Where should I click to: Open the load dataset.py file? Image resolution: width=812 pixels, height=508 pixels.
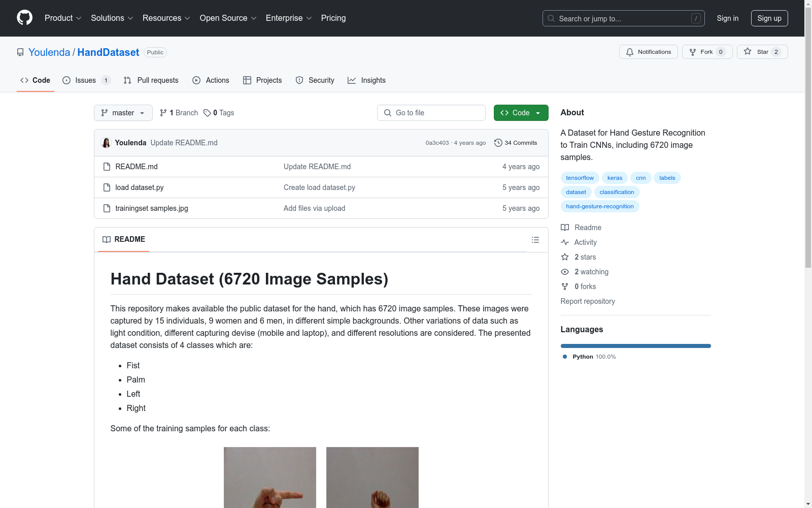(139, 187)
